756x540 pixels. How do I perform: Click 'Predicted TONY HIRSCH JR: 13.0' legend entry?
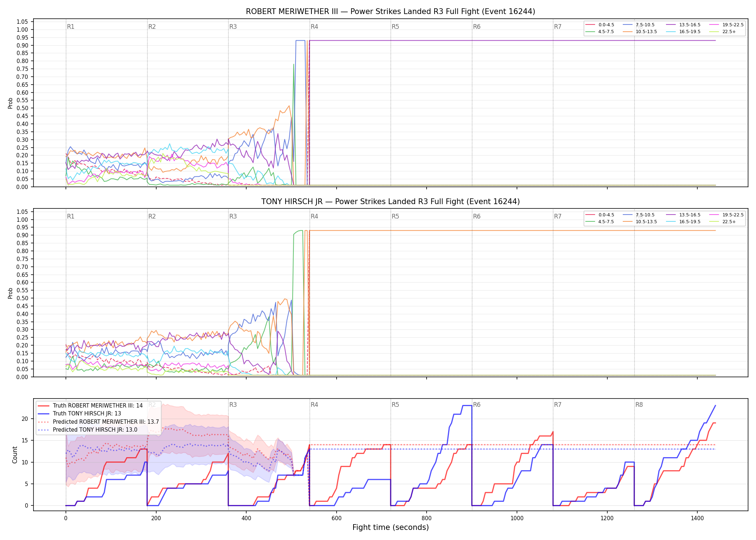87,429
